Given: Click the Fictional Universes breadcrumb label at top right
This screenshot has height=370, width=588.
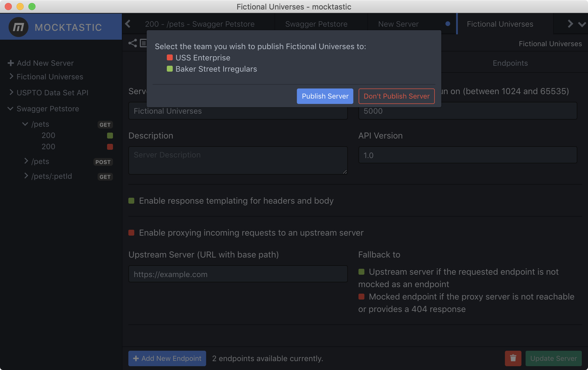Looking at the screenshot, I should (x=550, y=44).
